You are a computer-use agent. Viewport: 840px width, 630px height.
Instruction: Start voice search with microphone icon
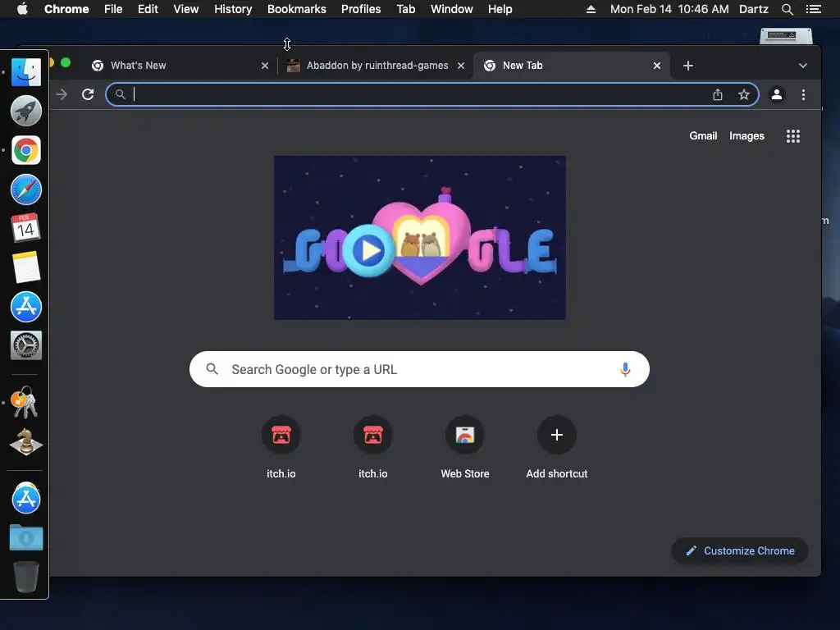[624, 369]
